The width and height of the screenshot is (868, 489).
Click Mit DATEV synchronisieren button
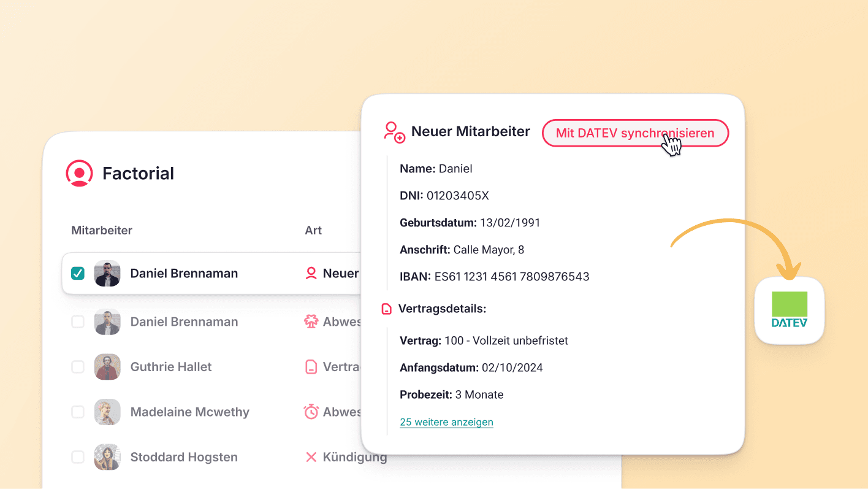tap(635, 133)
